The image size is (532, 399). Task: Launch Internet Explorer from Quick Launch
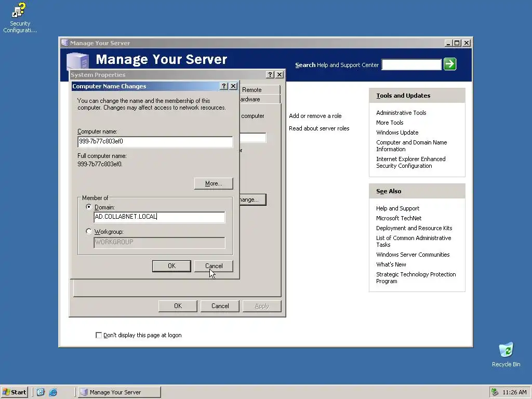[x=54, y=392]
